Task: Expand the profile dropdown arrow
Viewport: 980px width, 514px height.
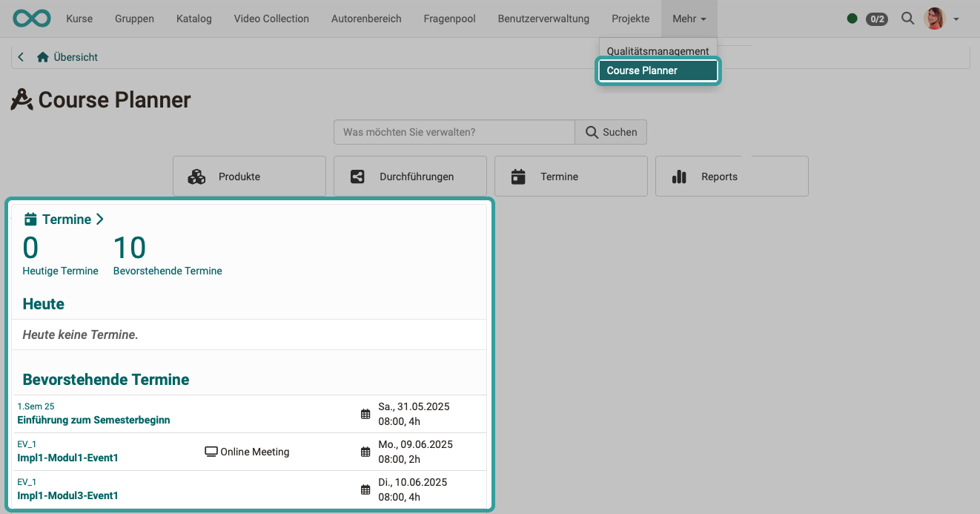Action: click(x=956, y=19)
